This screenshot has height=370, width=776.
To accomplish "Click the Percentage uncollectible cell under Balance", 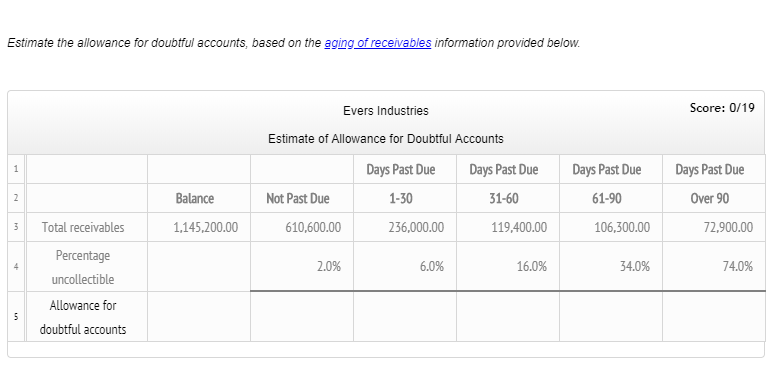I will [199, 267].
